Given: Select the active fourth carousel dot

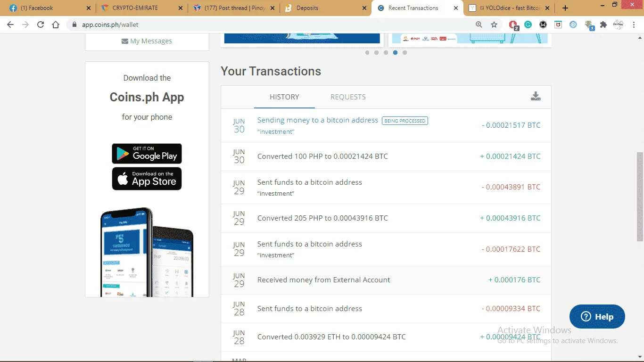Looking at the screenshot, I should (x=395, y=52).
